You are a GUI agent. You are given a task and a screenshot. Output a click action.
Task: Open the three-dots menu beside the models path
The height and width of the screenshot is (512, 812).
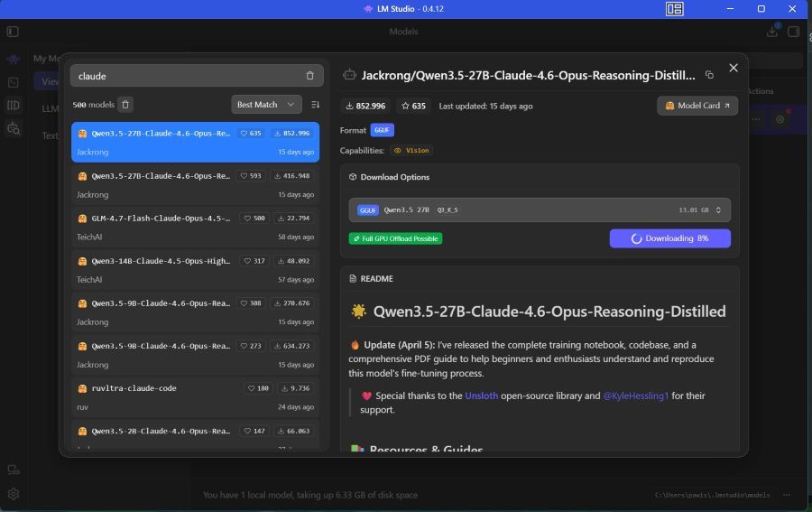coord(787,495)
